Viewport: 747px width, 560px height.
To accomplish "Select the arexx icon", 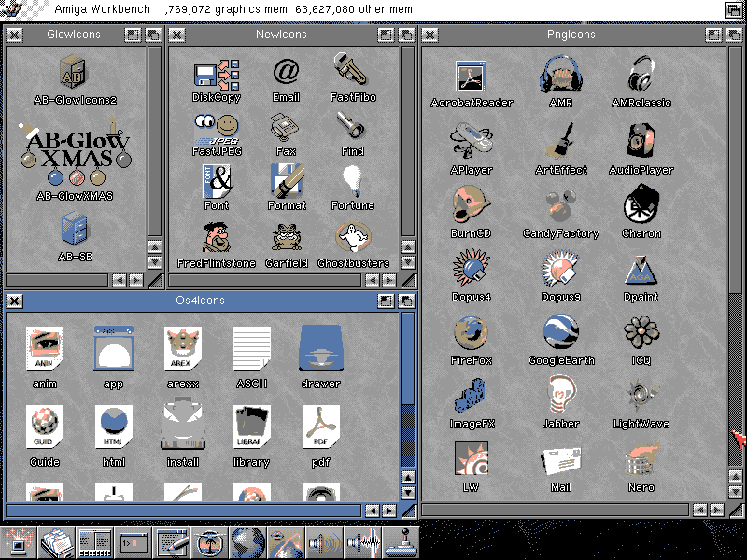I will pos(182,349).
